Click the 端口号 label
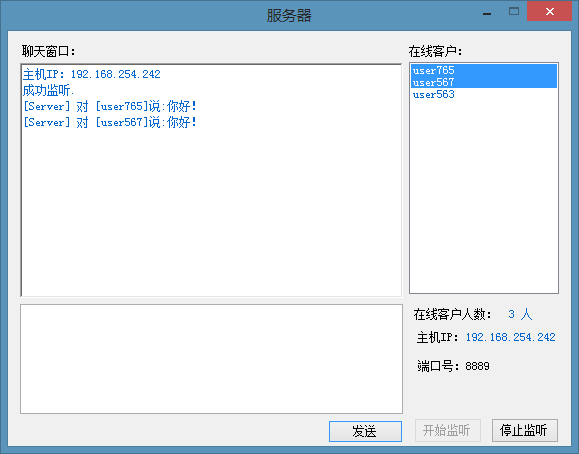This screenshot has width=579, height=454. 439,366
